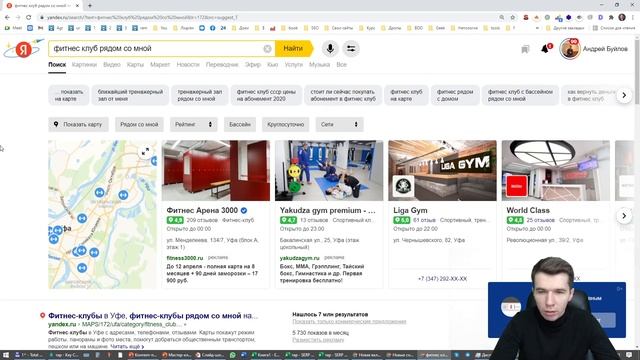Viewport: 640px width, 360px height.
Task: Click the Найти search button
Action: click(x=293, y=49)
